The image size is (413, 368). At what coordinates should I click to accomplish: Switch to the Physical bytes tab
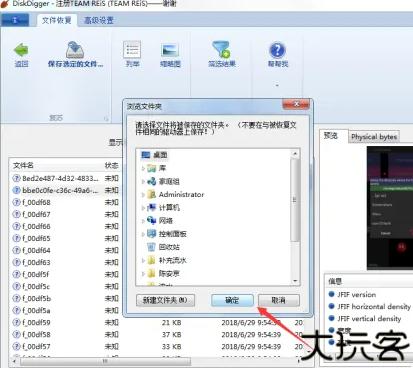pos(374,137)
